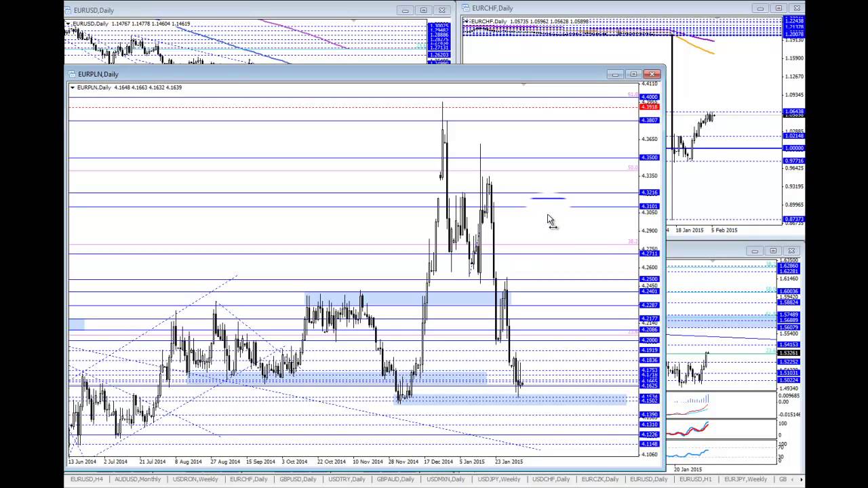Click the EURUSD,Daily window title icon
Image resolution: width=868 pixels, height=488 pixels.
tap(68, 10)
